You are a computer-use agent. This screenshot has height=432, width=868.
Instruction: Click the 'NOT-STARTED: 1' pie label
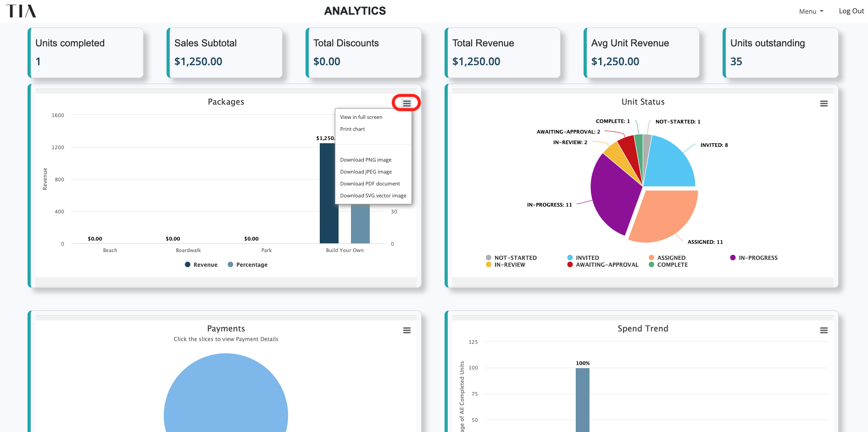point(678,122)
